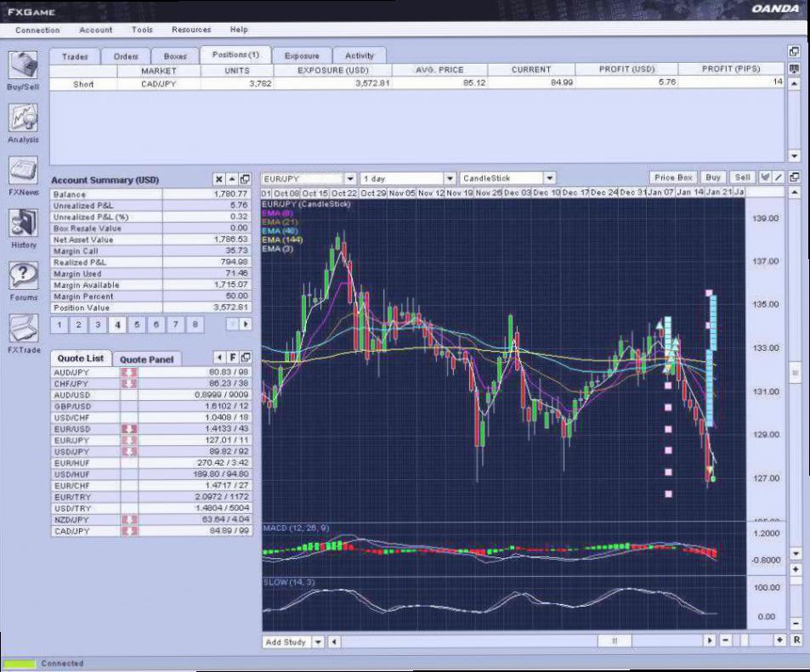Viewport: 810px width, 672px height.
Task: Click the F button in Quote List header
Action: tap(233, 358)
